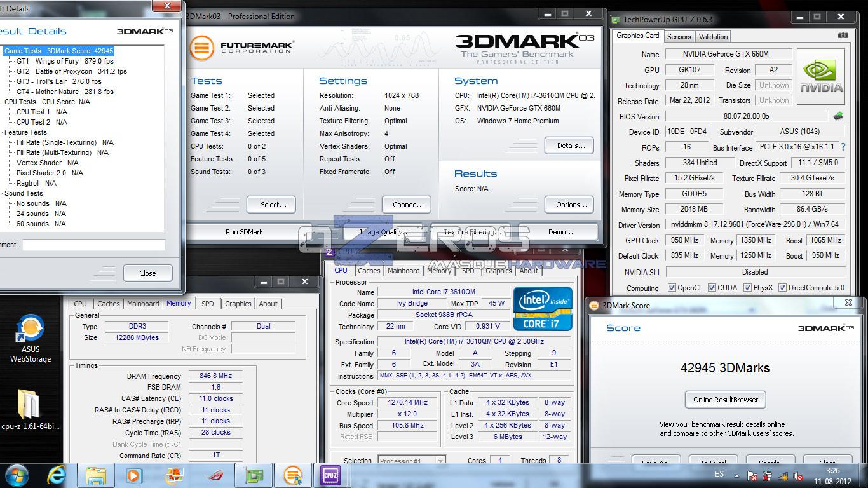
Task: Click the DRAM Frequency value 846.8 MHz
Action: click(215, 376)
